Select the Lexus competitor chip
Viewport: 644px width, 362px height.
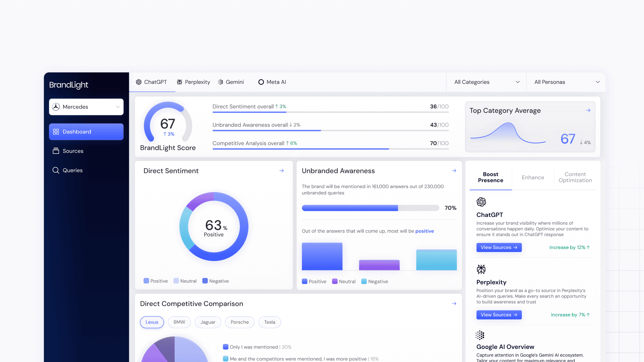click(152, 322)
